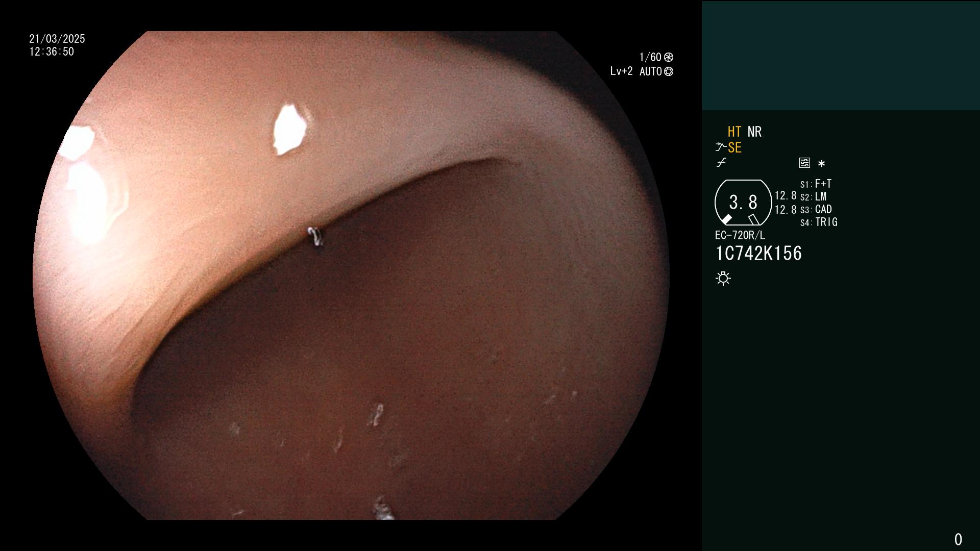Select the S4: TRIG switch assignment
The width and height of the screenshot is (980, 551).
click(819, 222)
